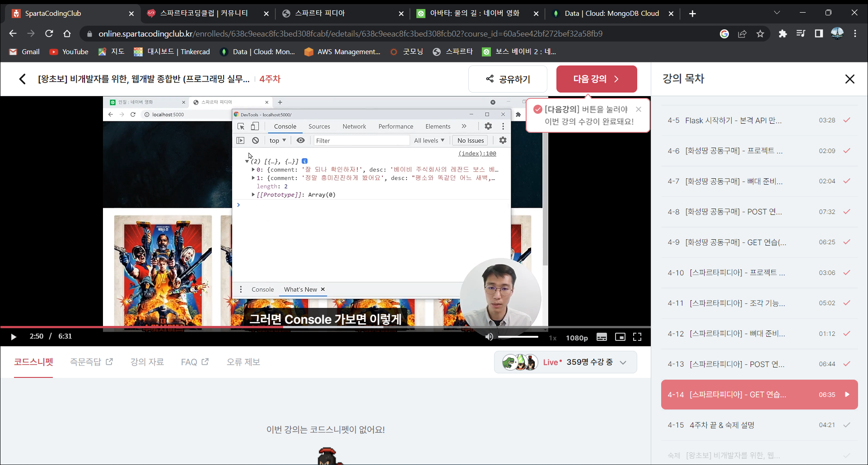Open the YouTube bookmark
The width and height of the screenshot is (868, 465).
pyautogui.click(x=69, y=51)
